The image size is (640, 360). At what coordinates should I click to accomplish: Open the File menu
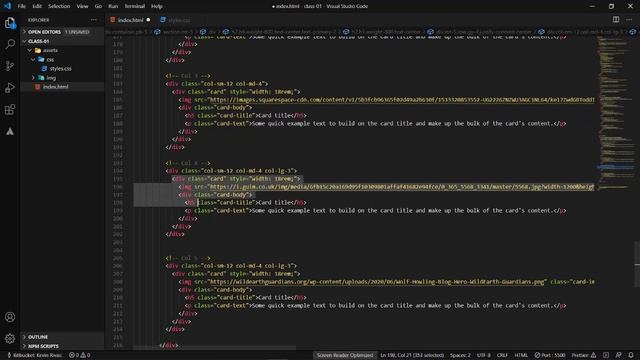[22, 6]
